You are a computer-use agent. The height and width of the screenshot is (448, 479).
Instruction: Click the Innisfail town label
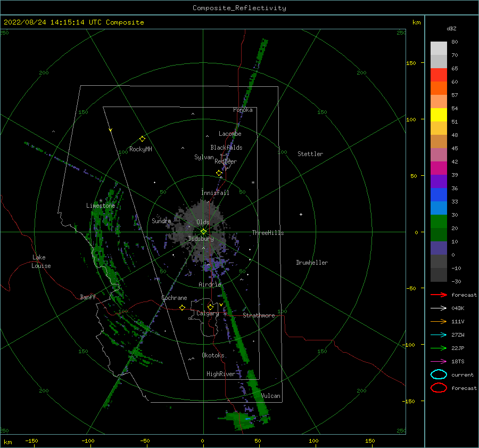[x=215, y=193]
